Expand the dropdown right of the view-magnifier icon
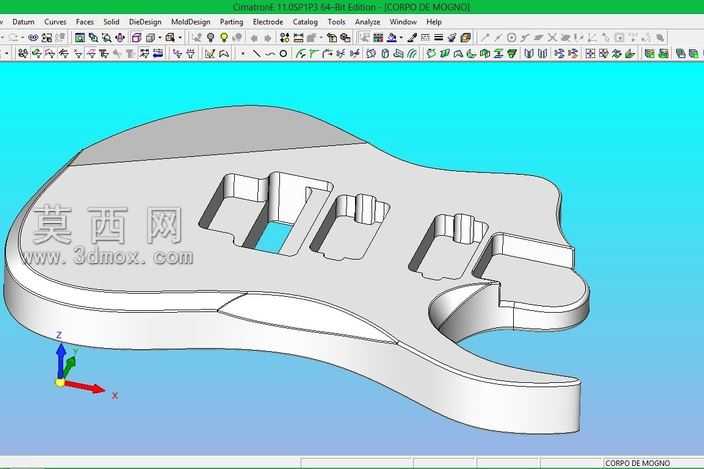The height and width of the screenshot is (469, 704). point(180,38)
